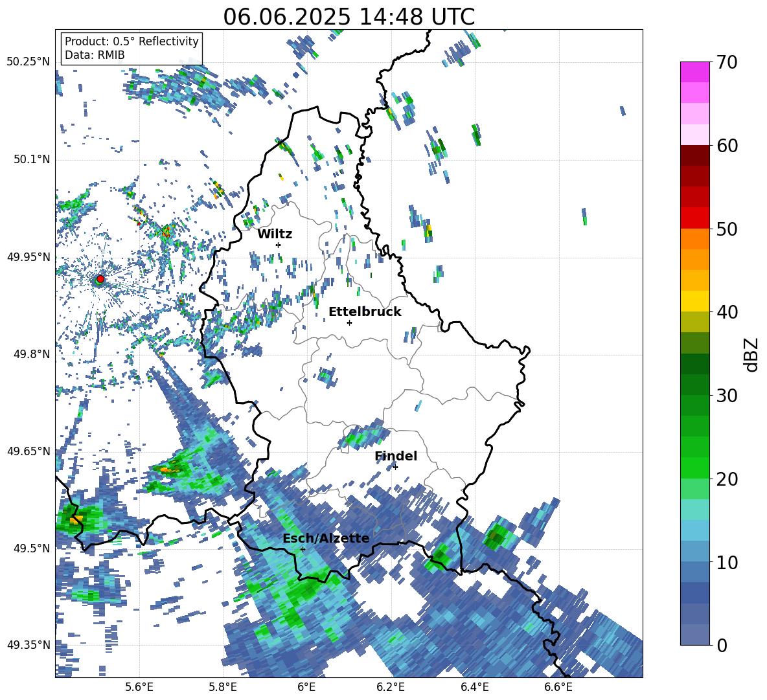Click the Findel city label

(x=396, y=456)
